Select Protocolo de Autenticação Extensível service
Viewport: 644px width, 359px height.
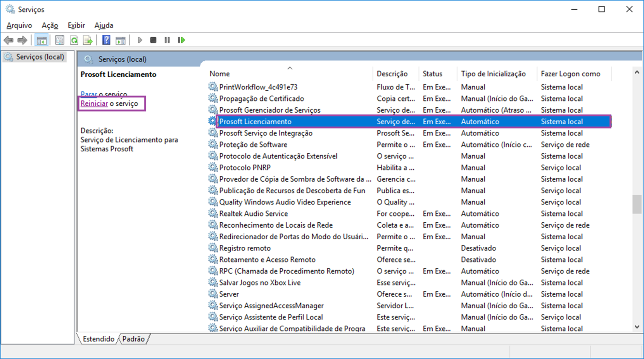click(x=409, y=156)
